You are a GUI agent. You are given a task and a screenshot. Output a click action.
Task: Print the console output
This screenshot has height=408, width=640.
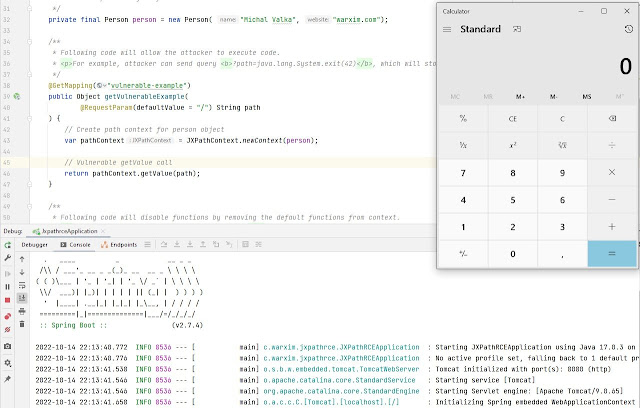(x=22, y=311)
